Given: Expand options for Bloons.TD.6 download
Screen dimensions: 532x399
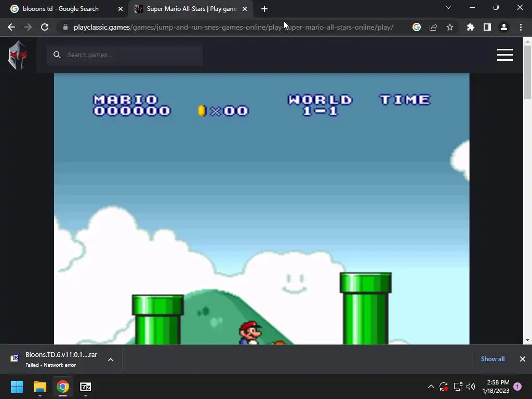Looking at the screenshot, I should point(111,360).
